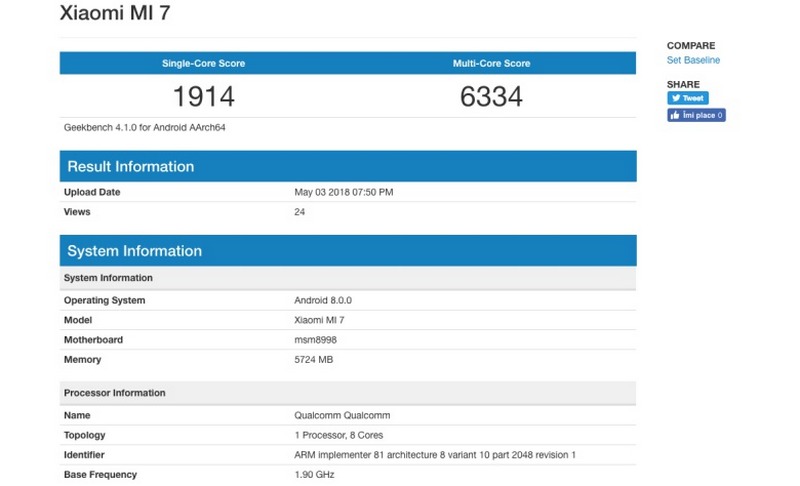The image size is (800, 486).
Task: Click the blue System Information banner
Action: [348, 250]
